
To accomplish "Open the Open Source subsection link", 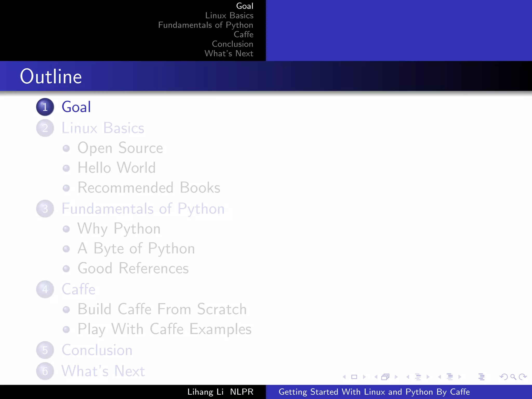I will pos(120,148).
